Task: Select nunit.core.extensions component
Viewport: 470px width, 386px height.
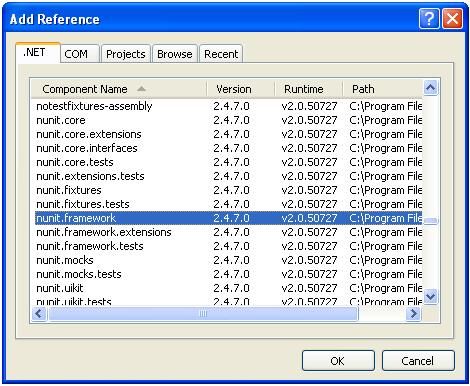Action: point(229,134)
